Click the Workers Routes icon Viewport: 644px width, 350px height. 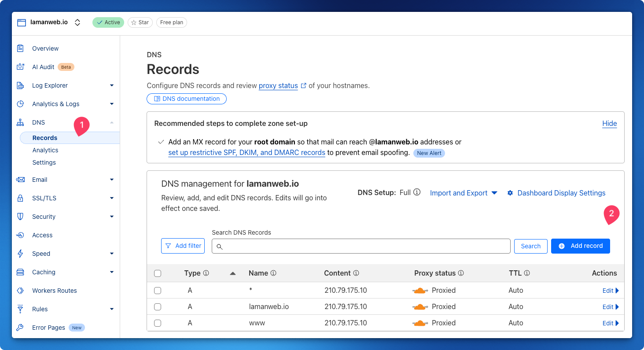click(20, 291)
